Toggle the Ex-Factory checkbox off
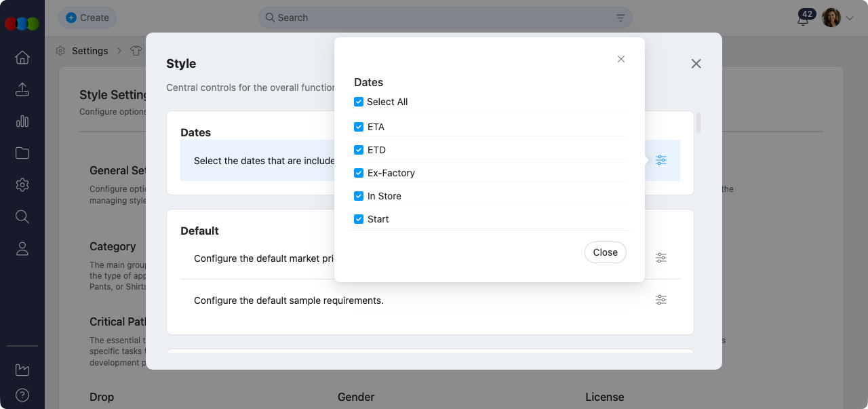Image resolution: width=868 pixels, height=409 pixels. (359, 173)
